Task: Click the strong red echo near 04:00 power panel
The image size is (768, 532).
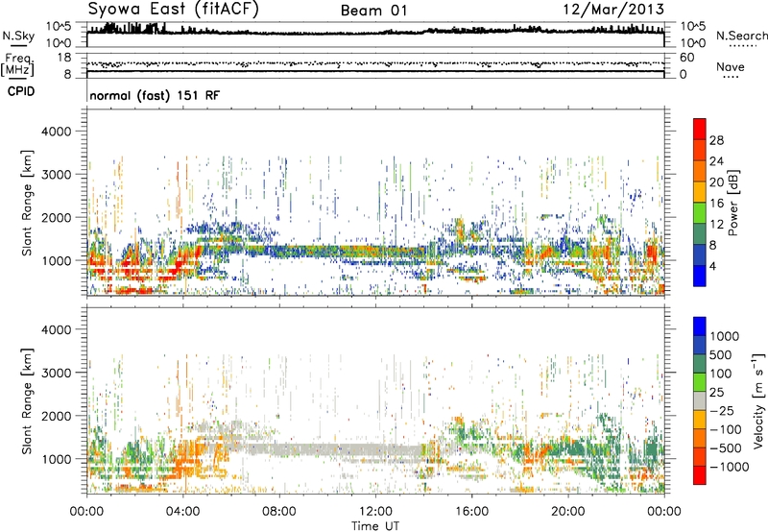Action: click(x=182, y=259)
